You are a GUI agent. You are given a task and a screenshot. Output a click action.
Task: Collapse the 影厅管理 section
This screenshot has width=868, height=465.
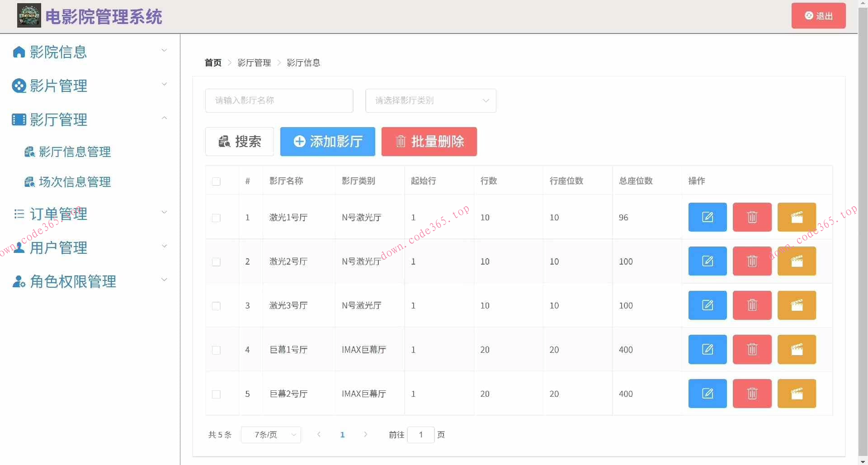point(164,118)
